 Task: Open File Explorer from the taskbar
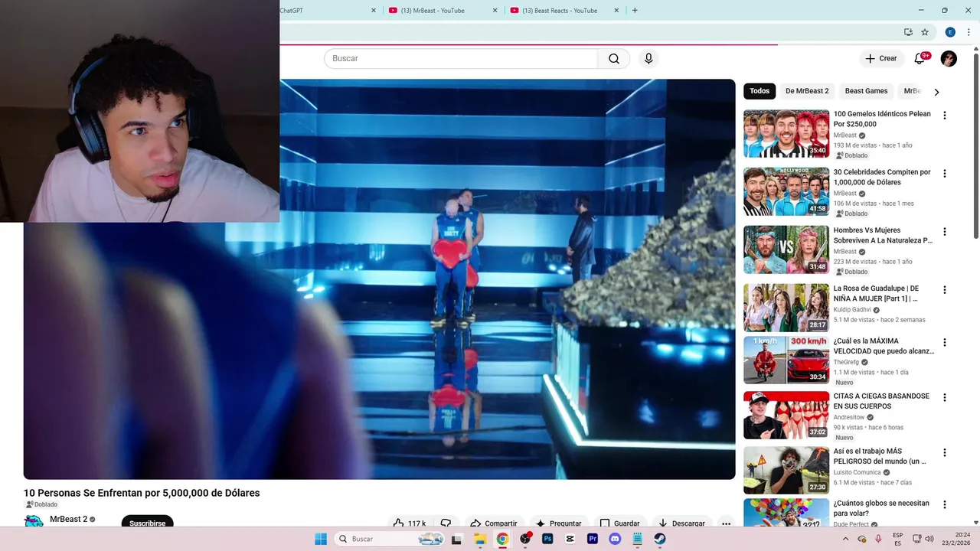click(480, 539)
